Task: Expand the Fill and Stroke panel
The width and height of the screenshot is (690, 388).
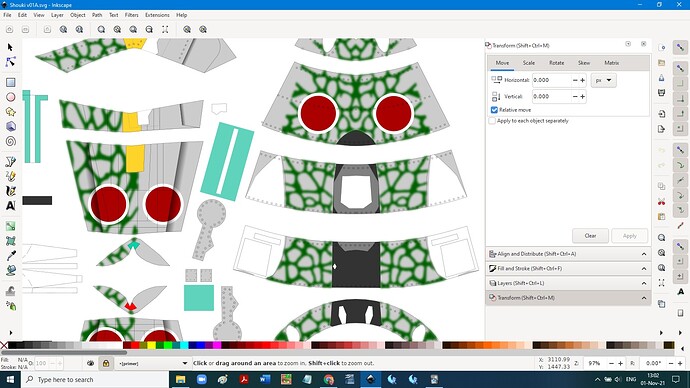Action: click(568, 268)
